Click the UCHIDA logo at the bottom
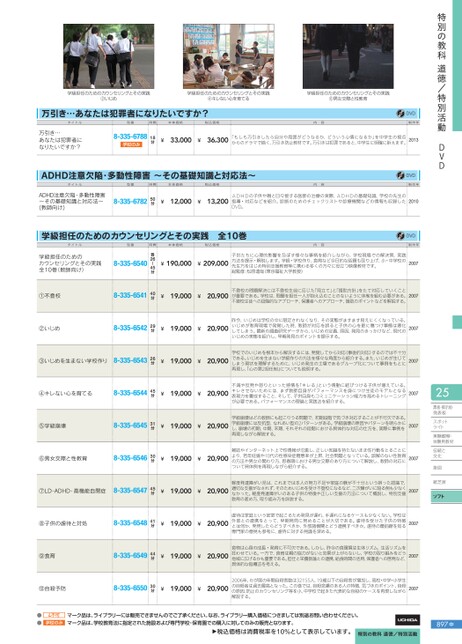This screenshot has width=462, height=644. pyautogui.click(x=407, y=619)
